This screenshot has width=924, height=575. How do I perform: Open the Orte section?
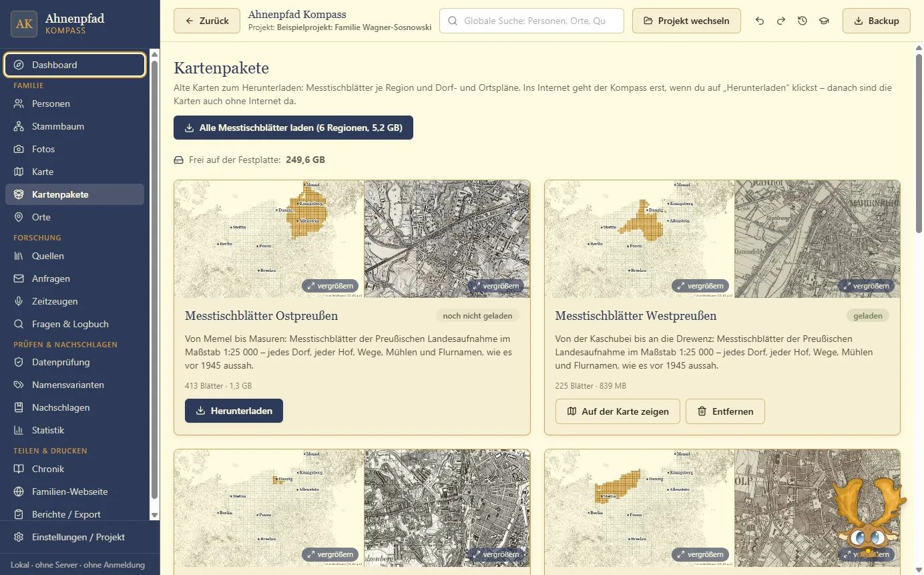click(x=75, y=217)
